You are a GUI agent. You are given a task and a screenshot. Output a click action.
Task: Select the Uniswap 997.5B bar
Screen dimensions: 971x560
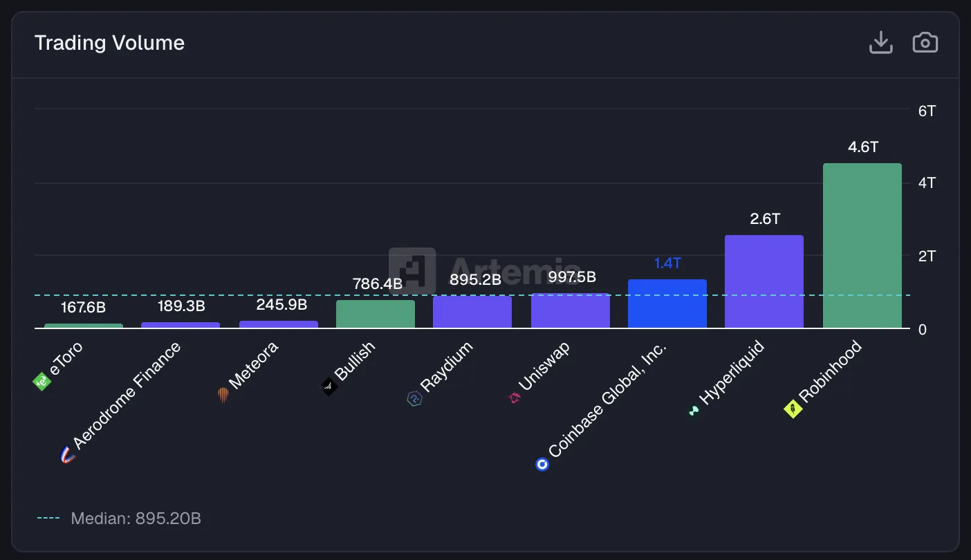[571, 310]
